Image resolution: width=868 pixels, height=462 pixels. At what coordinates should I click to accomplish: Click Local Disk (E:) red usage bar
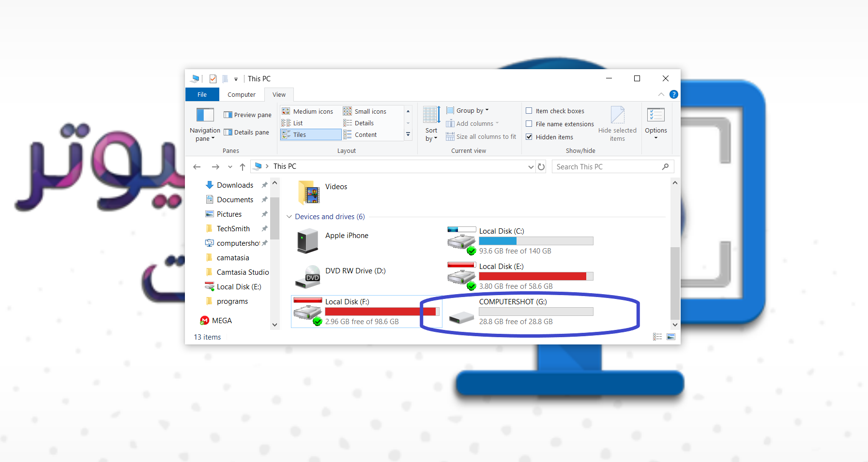point(536,276)
